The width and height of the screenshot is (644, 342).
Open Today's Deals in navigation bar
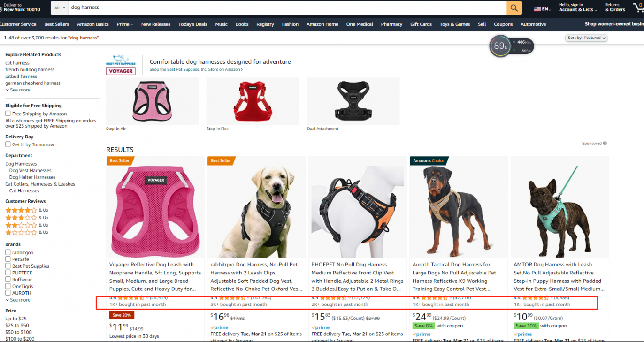coord(192,24)
